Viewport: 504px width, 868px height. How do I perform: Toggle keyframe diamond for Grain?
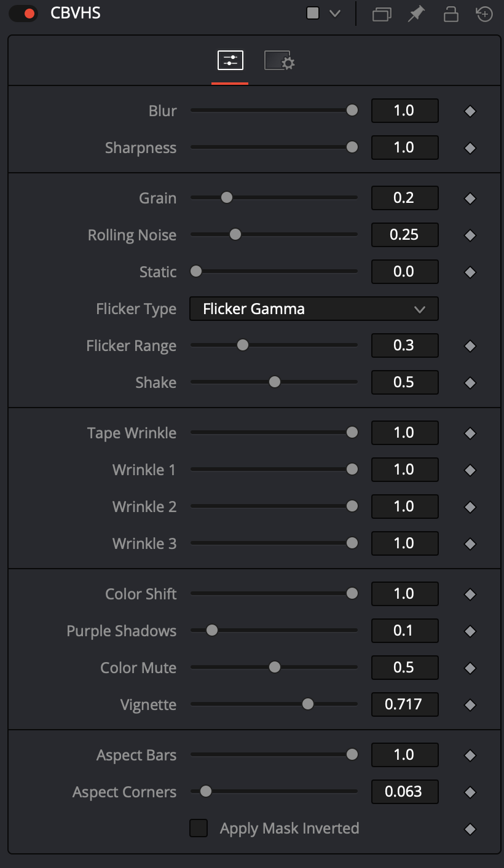click(x=470, y=199)
